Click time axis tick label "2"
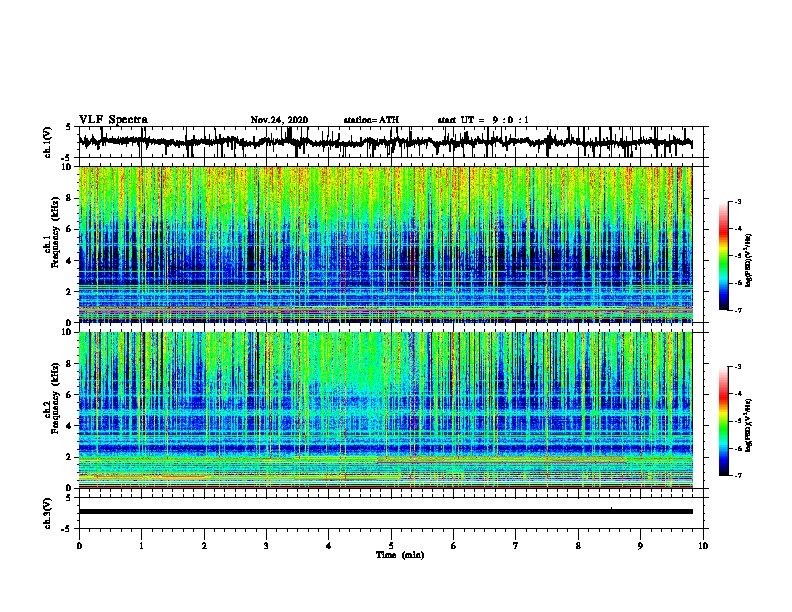Viewport: 792px width, 612px height. point(204,546)
